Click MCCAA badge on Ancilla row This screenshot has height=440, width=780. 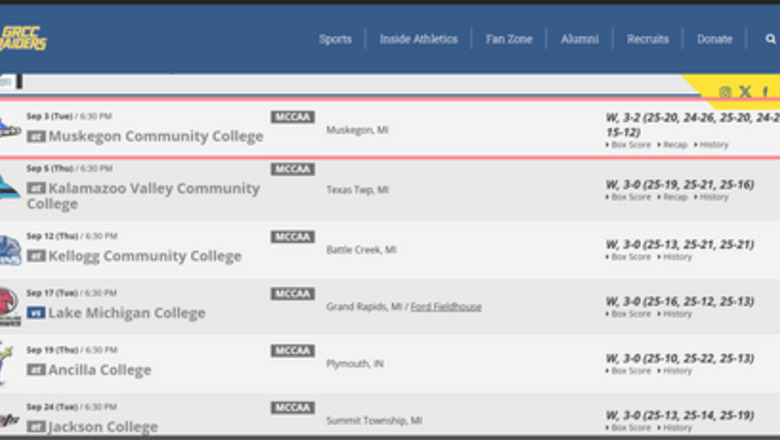tap(292, 351)
